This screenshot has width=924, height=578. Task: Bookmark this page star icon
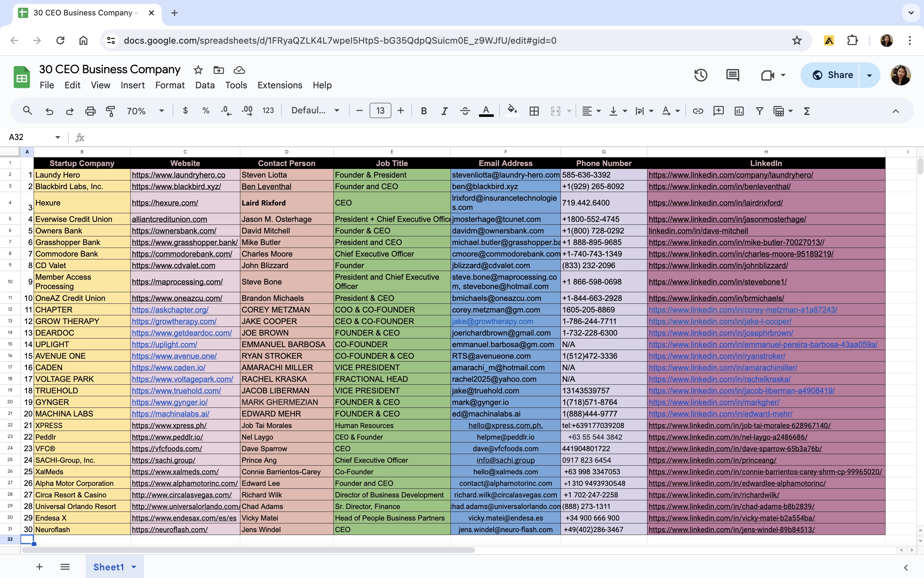[x=797, y=40]
